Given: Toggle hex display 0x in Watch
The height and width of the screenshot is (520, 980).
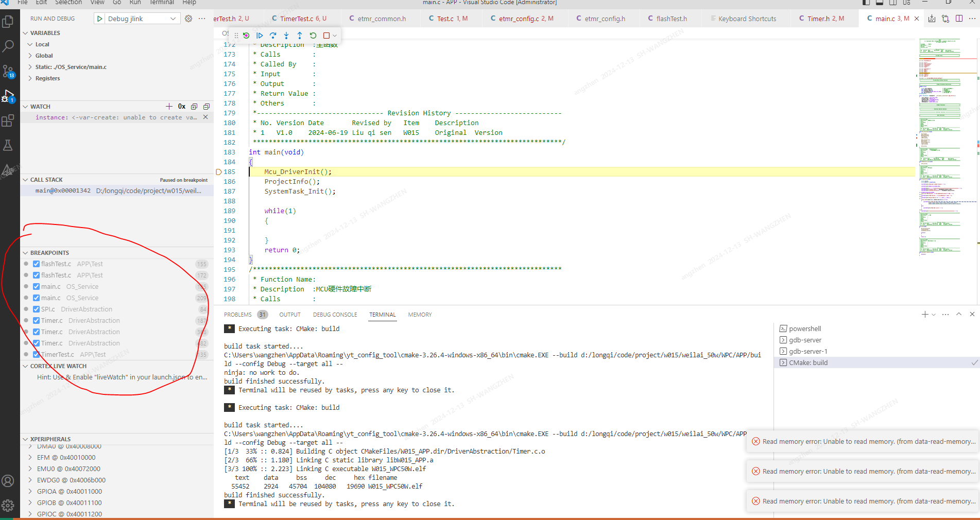Looking at the screenshot, I should (x=182, y=107).
